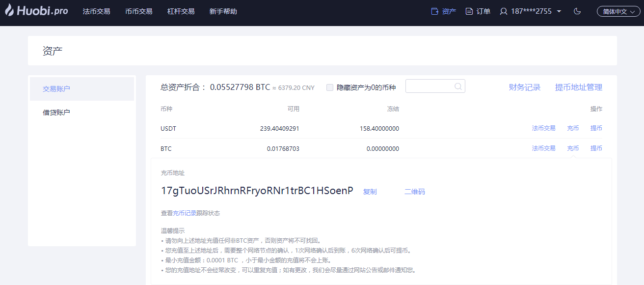
Task: Toggle night mode moon icon
Action: (577, 11)
